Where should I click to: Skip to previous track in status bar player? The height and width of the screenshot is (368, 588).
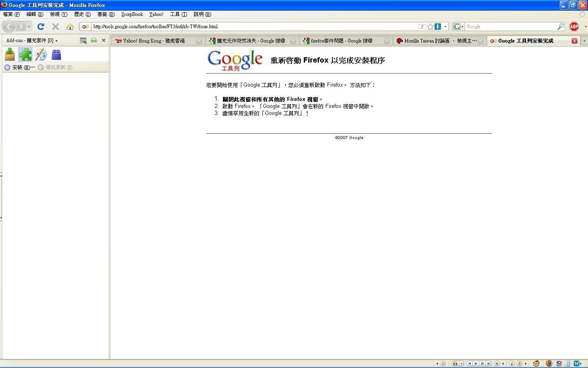(x=470, y=364)
